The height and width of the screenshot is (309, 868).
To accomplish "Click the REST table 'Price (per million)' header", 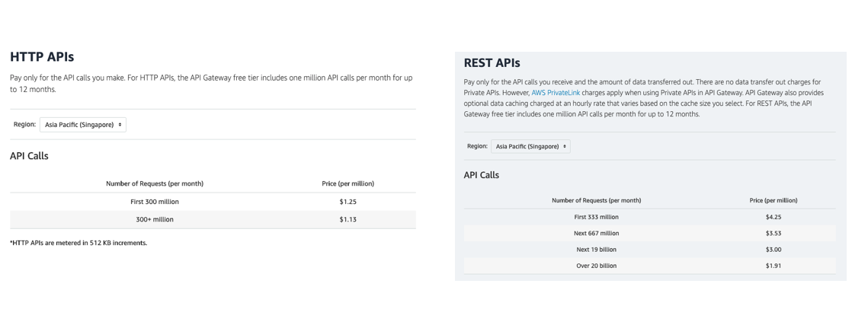I will click(x=774, y=201).
